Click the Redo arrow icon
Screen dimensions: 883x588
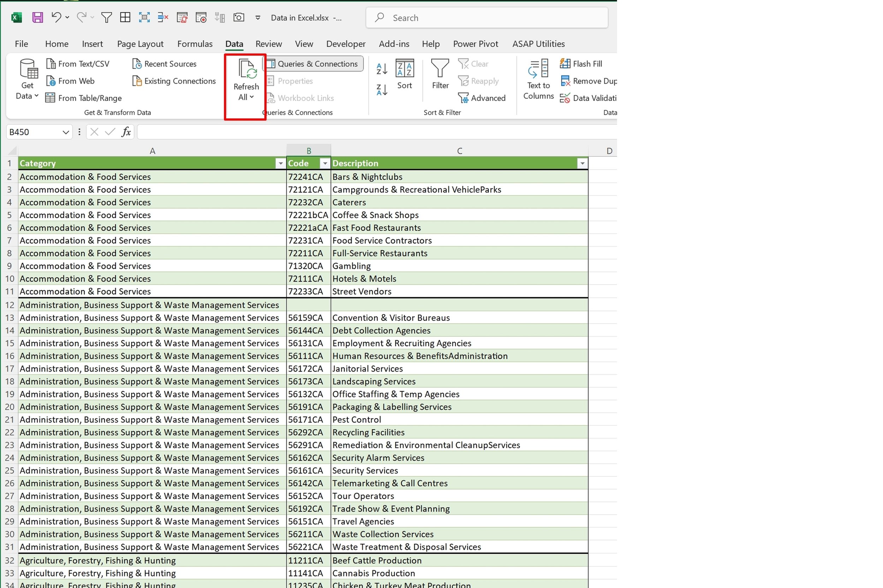click(81, 17)
